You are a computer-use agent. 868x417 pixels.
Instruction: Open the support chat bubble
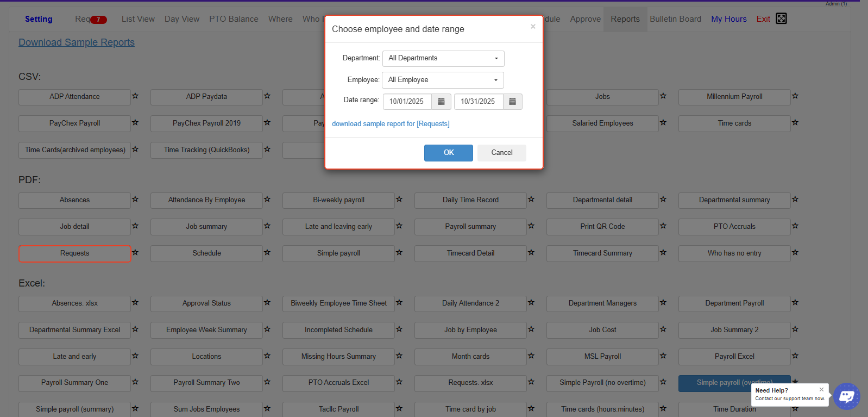[x=846, y=396]
